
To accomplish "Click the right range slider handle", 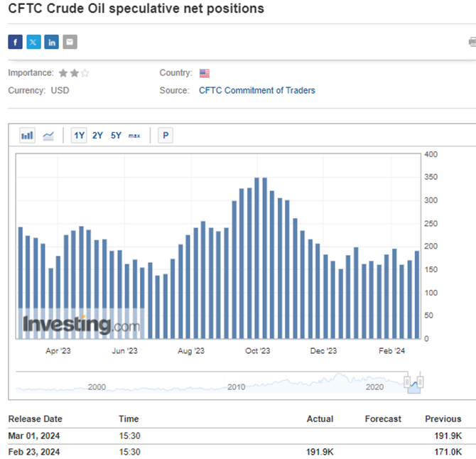I will click(420, 382).
